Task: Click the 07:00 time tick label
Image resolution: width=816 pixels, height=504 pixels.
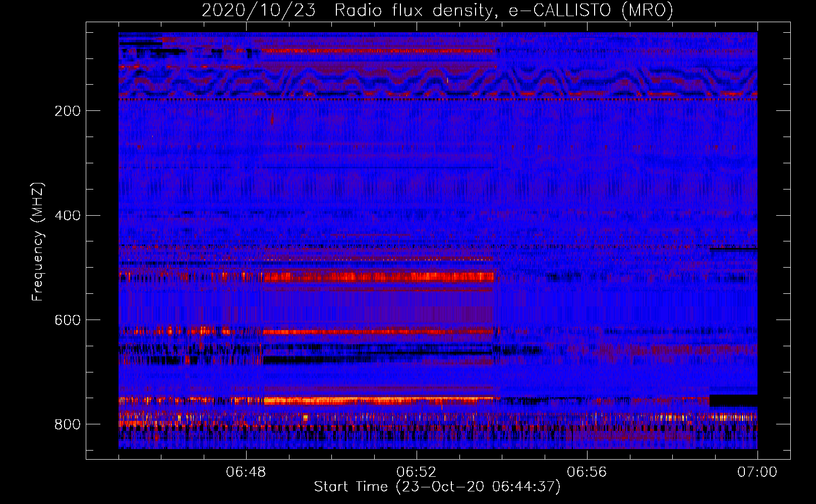Action: [x=757, y=472]
